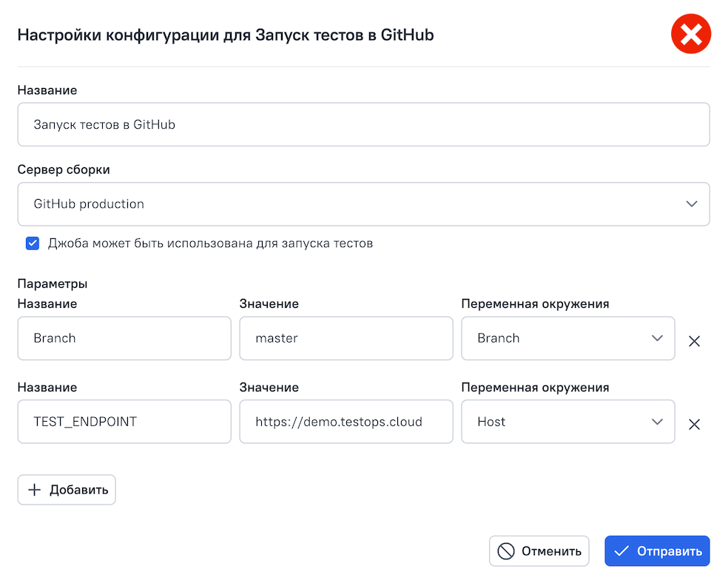Click the chevron arrow in the Host selector
The image size is (728, 583).
click(x=656, y=422)
